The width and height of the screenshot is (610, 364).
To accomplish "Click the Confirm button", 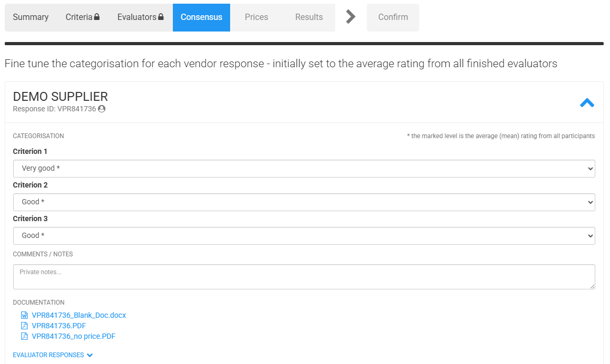I will click(393, 17).
